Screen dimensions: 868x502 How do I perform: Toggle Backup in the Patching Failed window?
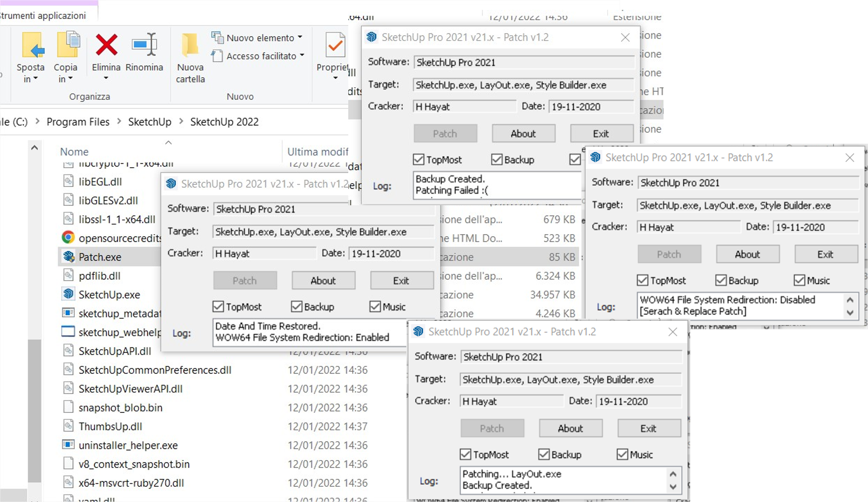click(497, 159)
